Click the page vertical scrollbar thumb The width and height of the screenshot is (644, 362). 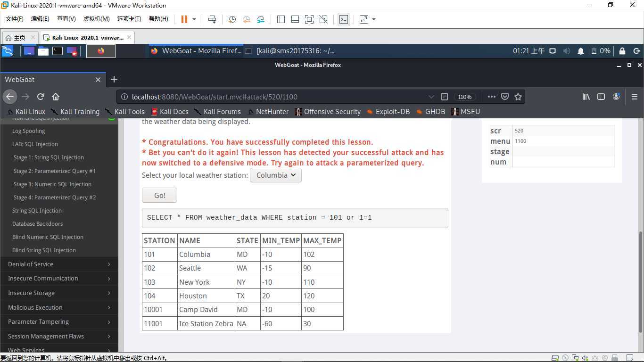[x=640, y=282]
